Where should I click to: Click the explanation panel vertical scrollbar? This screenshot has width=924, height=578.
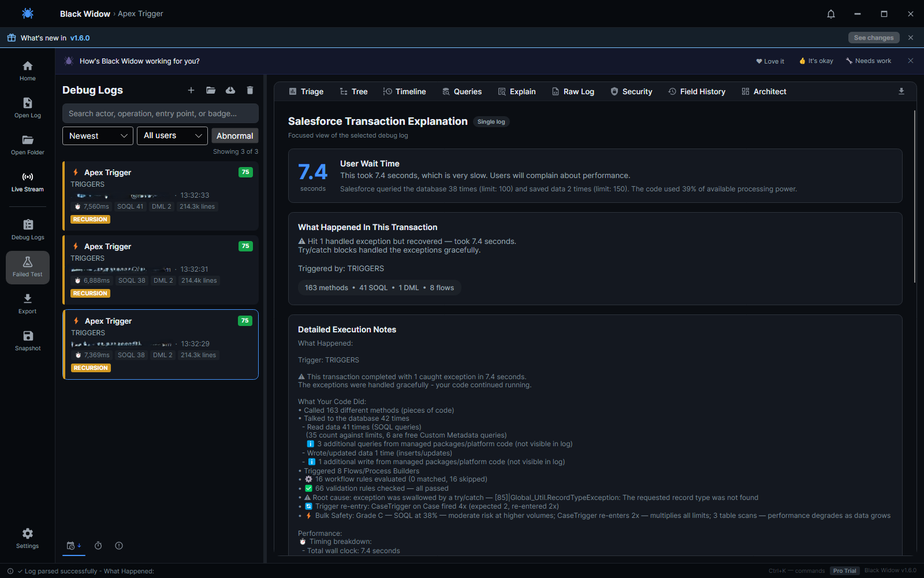pyautogui.click(x=915, y=197)
